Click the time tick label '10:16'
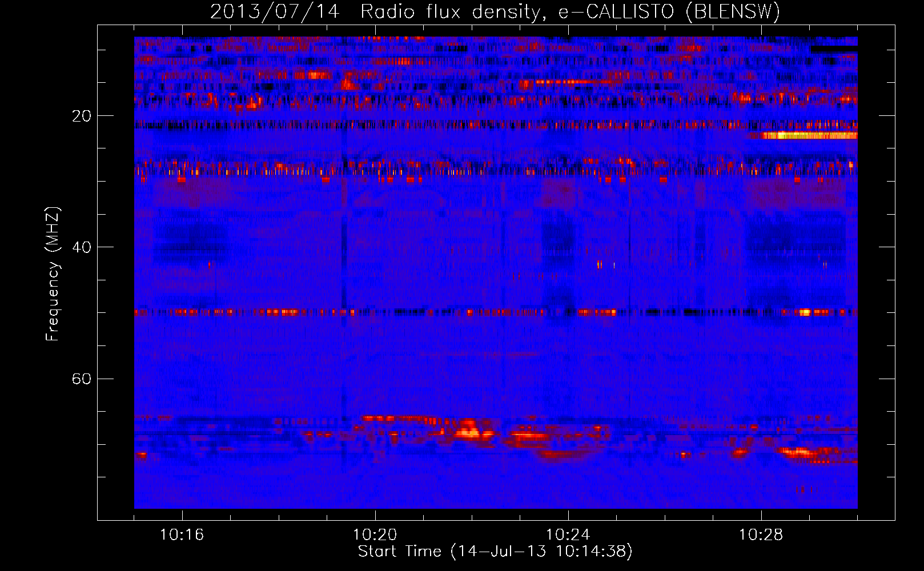The height and width of the screenshot is (571, 924). point(182,534)
